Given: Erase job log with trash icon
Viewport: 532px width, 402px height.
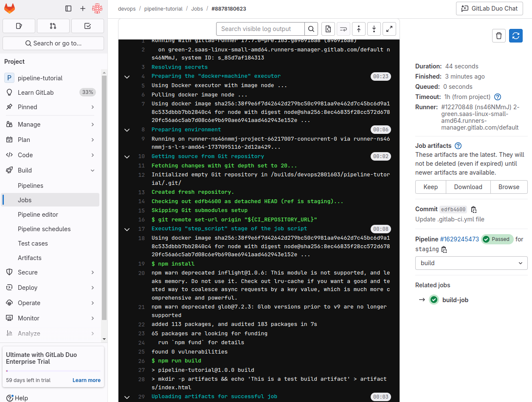Looking at the screenshot, I should 499,36.
